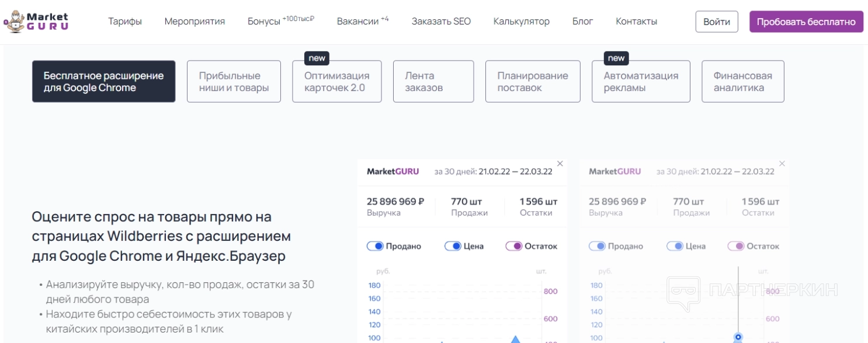This screenshot has height=343, width=868.
Task: Open the Калькулятор page
Action: click(x=521, y=22)
